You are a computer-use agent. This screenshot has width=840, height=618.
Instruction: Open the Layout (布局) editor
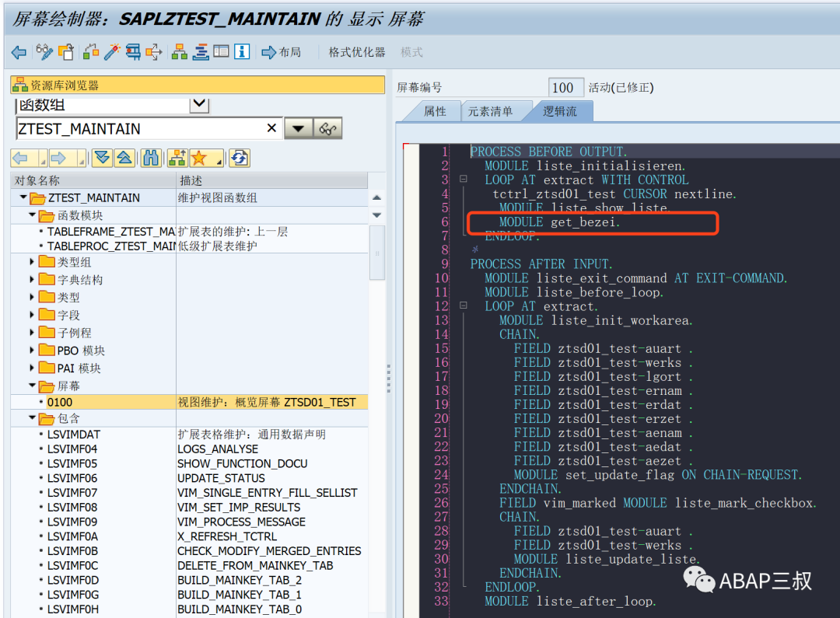pos(282,52)
